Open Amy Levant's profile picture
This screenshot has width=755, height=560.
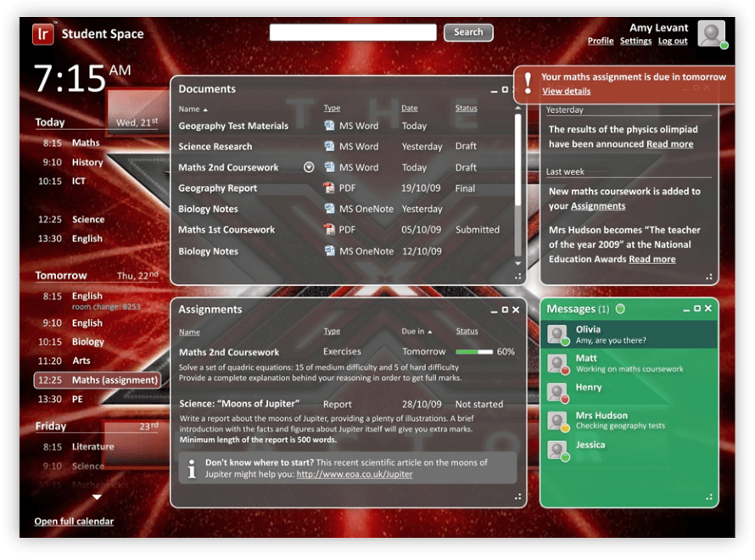[711, 34]
